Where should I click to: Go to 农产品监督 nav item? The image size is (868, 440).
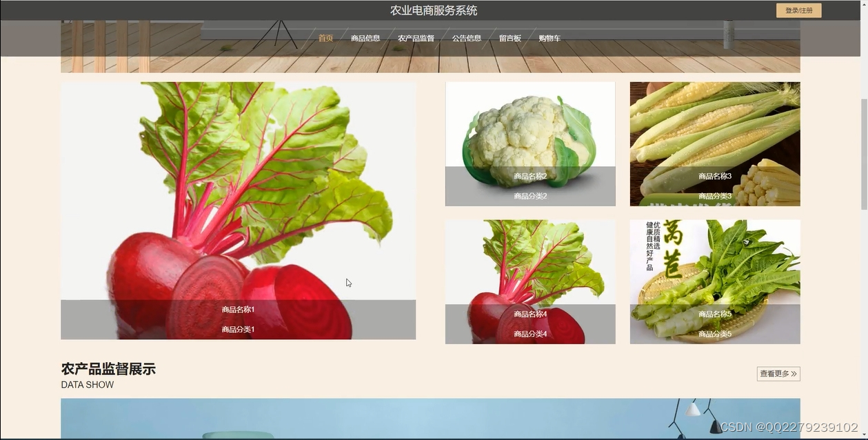coord(416,38)
